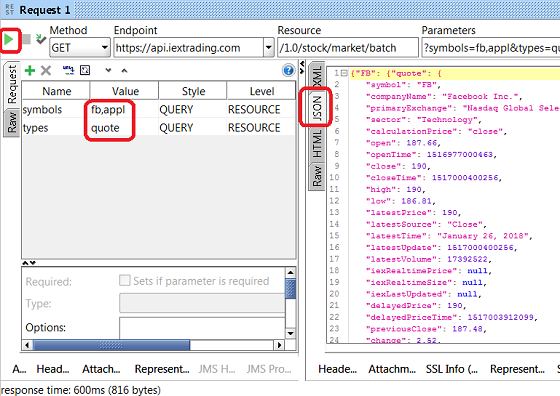Screen dimensions: 560x396
Task: Select the 'fb,appl' value cell
Action: pos(124,109)
